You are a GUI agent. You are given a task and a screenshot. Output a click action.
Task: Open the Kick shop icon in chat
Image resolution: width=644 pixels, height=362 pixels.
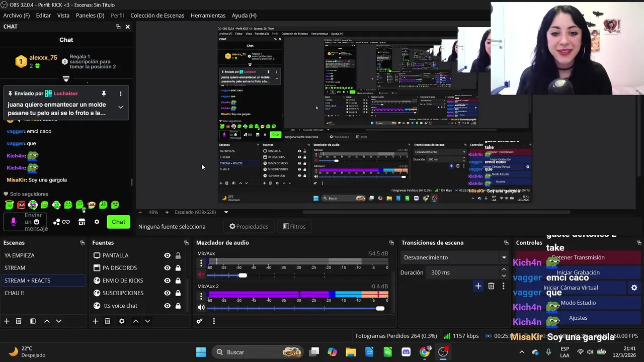point(82,222)
